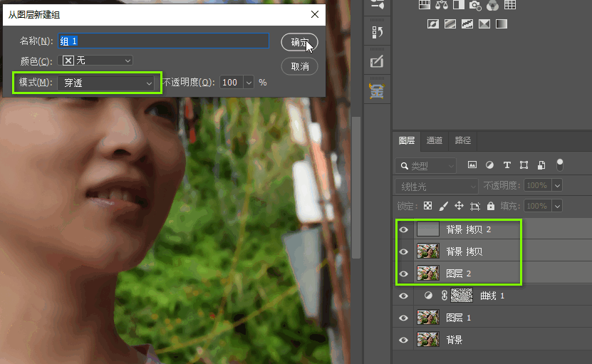This screenshot has height=364, width=592.
Task: Click the dialog opacity value 100 field
Action: (232, 83)
